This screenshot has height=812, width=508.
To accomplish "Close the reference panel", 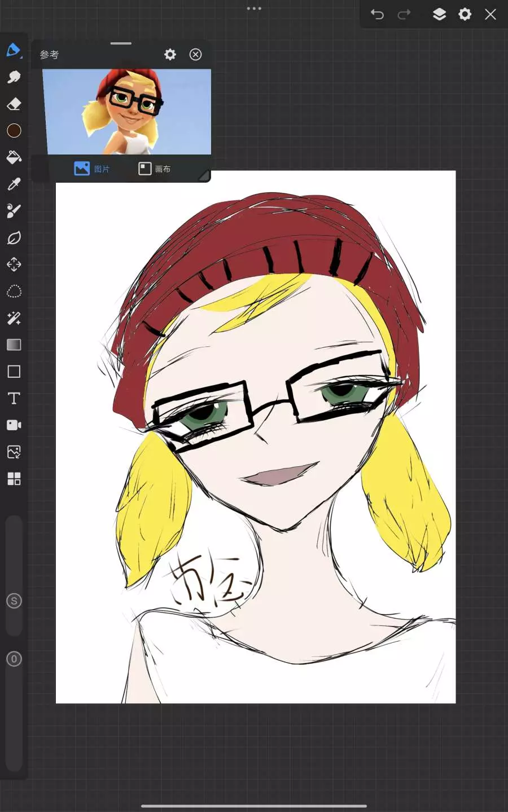I will click(196, 54).
